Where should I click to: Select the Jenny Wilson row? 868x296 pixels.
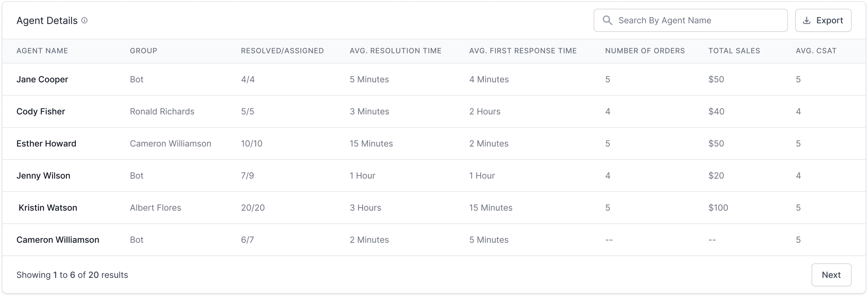point(43,176)
